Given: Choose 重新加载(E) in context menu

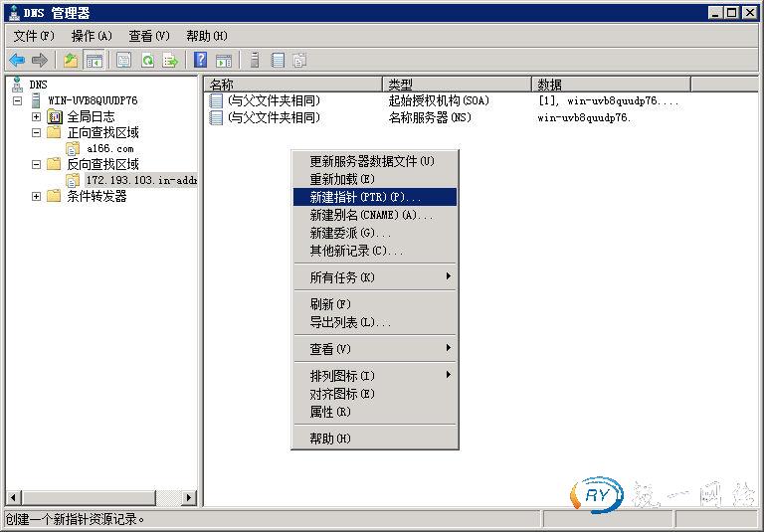Looking at the screenshot, I should click(x=375, y=179).
